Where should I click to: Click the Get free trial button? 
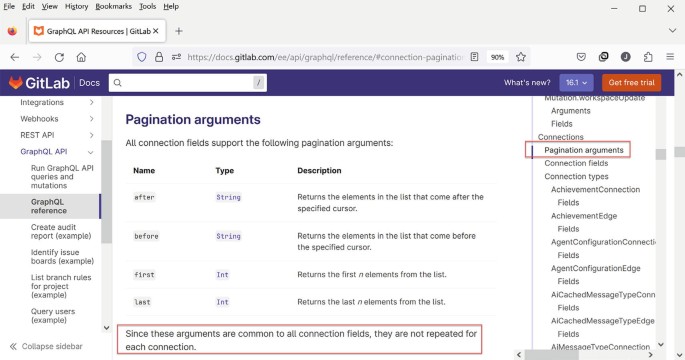[x=631, y=83]
